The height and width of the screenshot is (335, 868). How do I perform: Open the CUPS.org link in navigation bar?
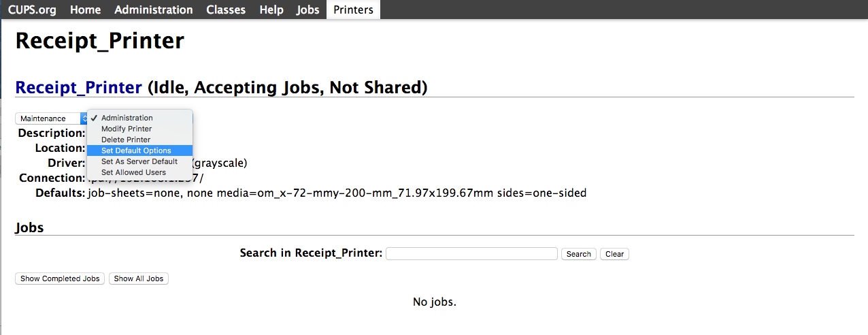(32, 10)
